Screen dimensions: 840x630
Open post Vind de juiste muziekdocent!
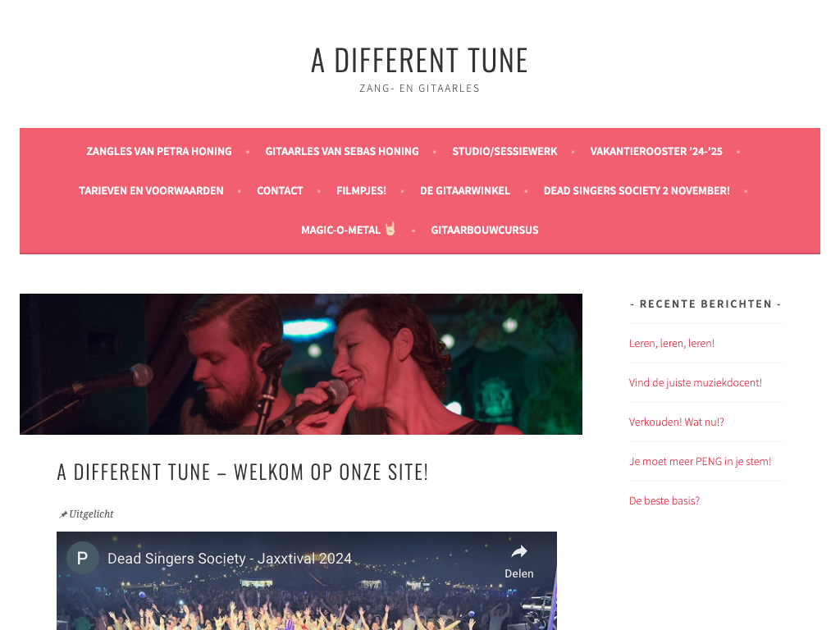tap(696, 382)
